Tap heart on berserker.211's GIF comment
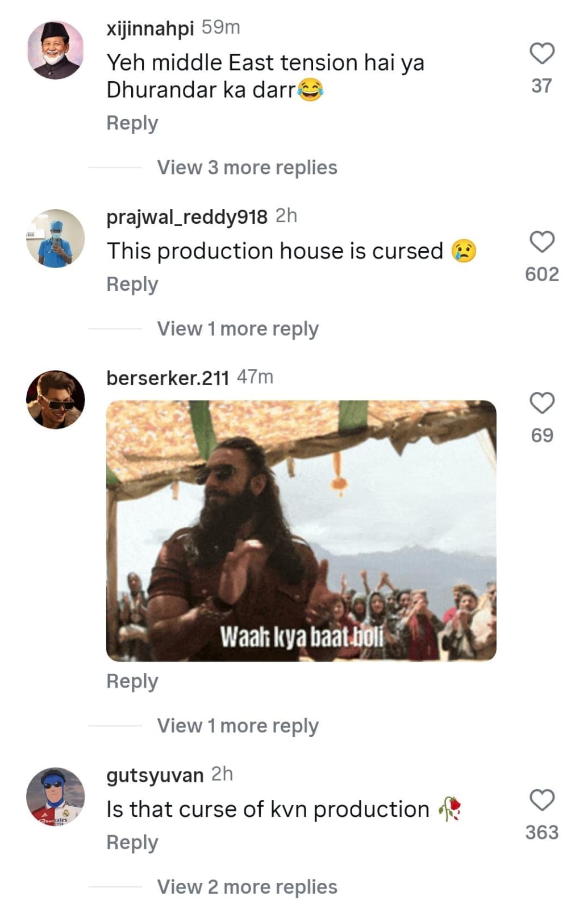Viewport: 588px width, 909px height. pyautogui.click(x=542, y=403)
